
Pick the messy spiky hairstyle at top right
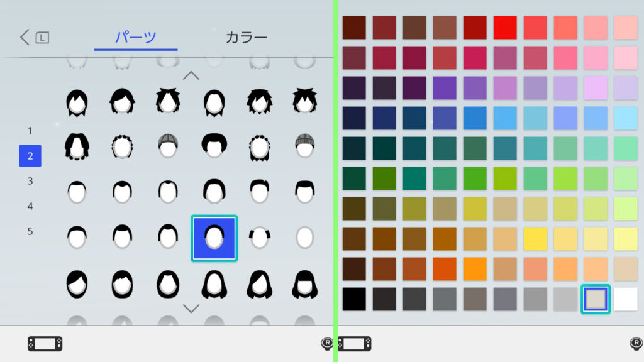[x=305, y=101]
